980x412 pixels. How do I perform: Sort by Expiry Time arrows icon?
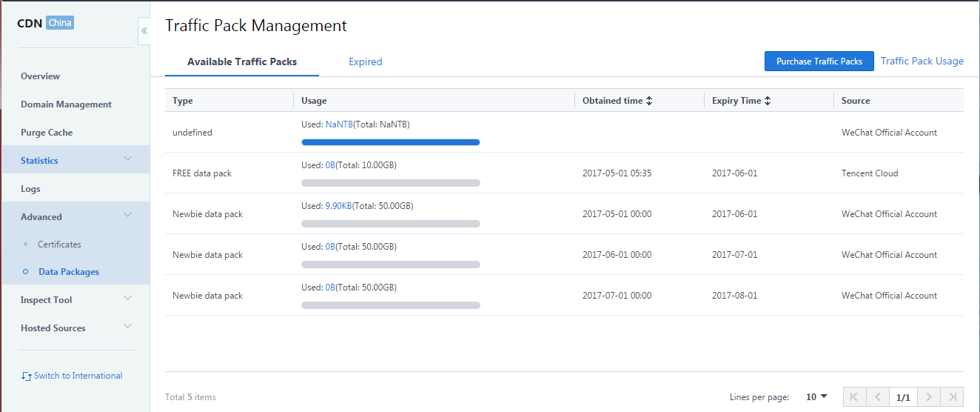768,101
